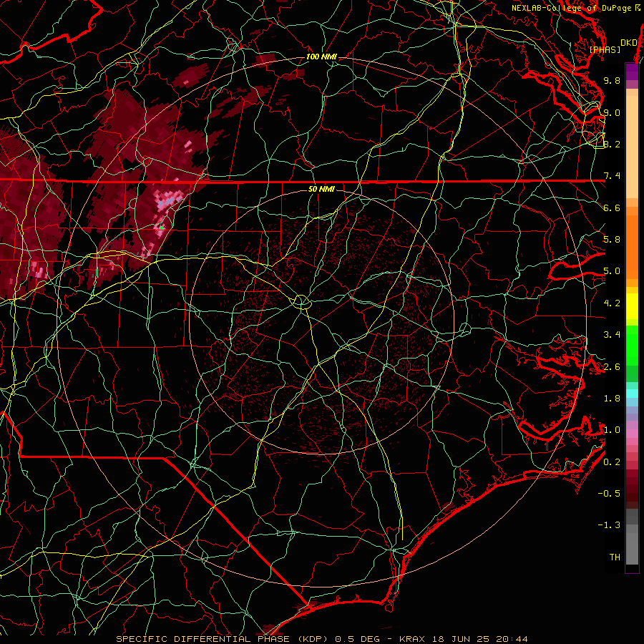Pick the pink band on the color bar

[632, 434]
